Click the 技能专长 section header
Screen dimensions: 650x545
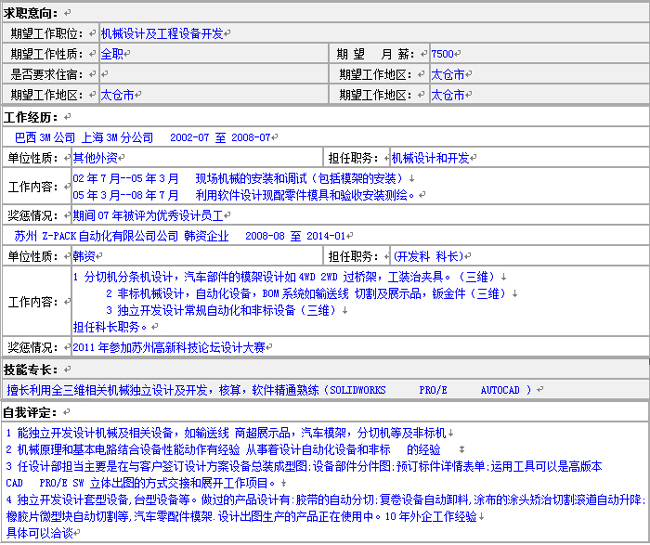[x=37, y=369]
